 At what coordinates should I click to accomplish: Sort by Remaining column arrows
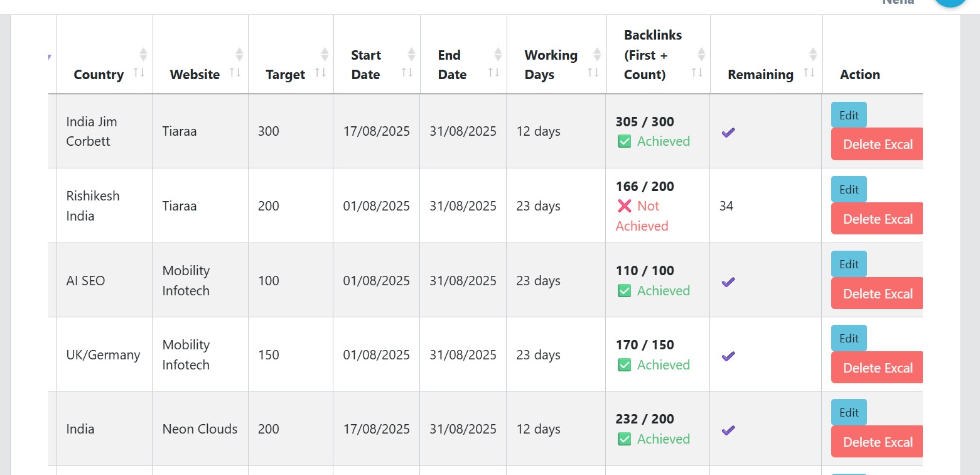click(x=809, y=73)
